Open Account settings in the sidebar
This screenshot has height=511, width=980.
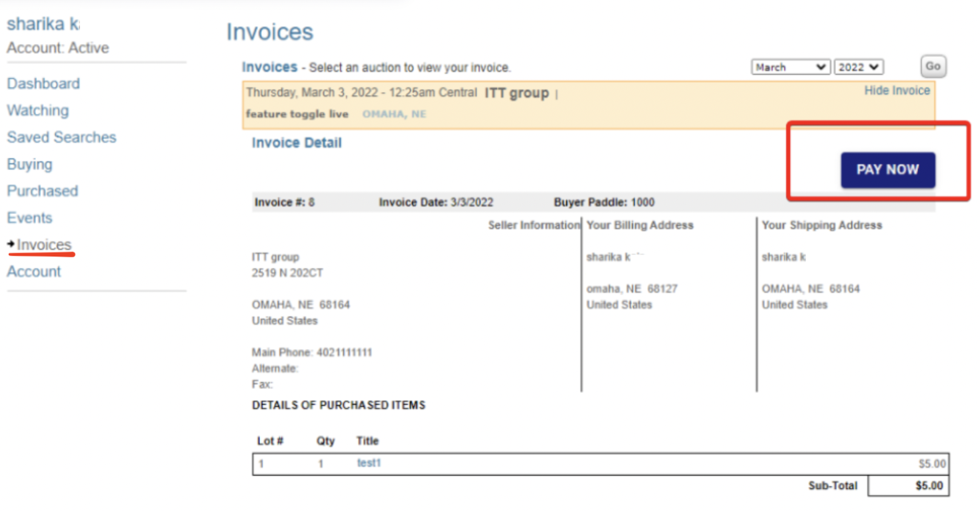[x=34, y=272]
